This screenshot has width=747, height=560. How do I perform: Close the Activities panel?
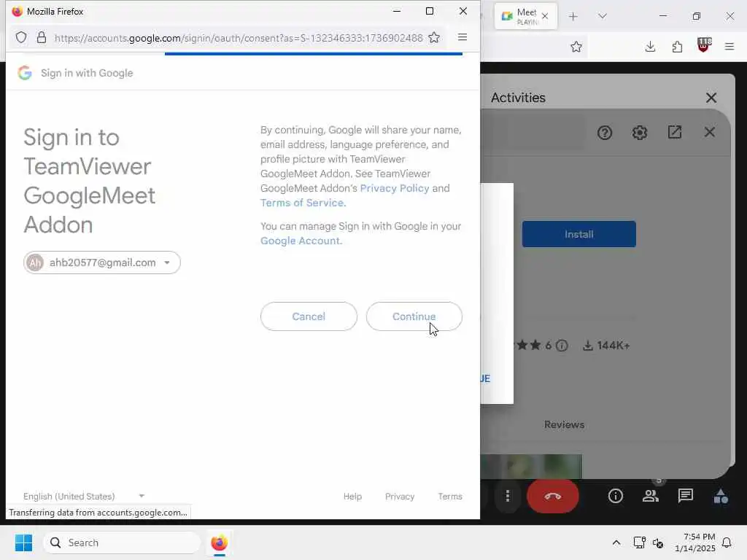711,98
